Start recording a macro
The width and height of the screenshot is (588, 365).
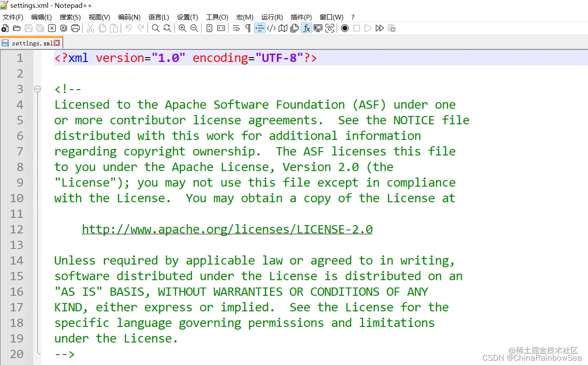pos(345,28)
